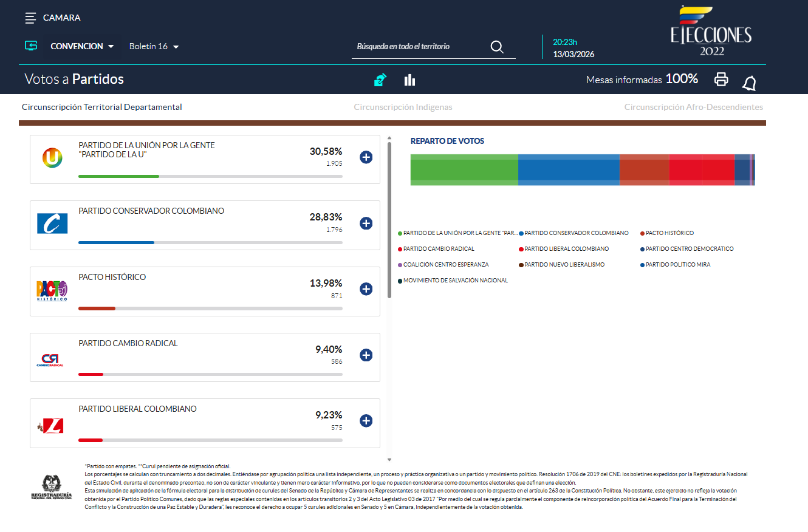
Task: Expand Partido Conservador Colombiano plus button
Action: [x=366, y=223]
